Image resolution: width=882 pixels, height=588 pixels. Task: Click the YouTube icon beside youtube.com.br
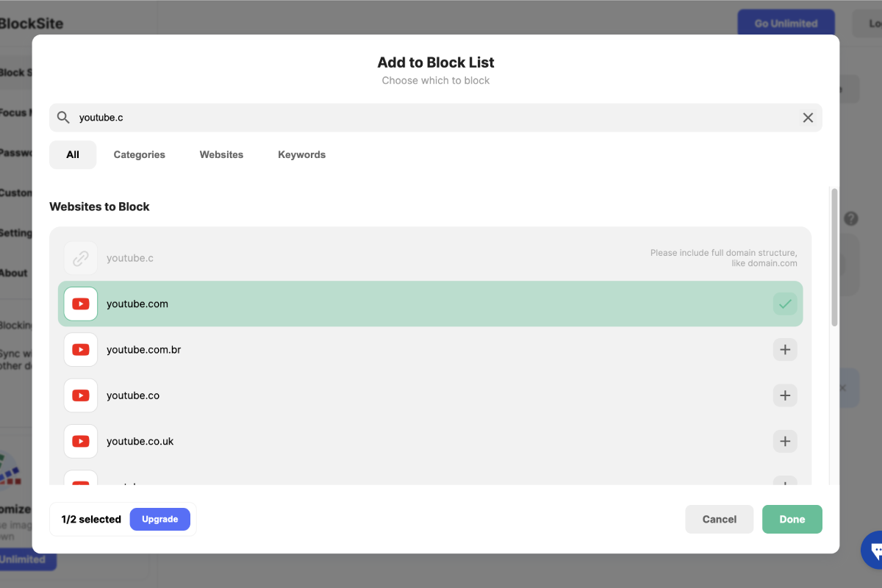pos(80,349)
